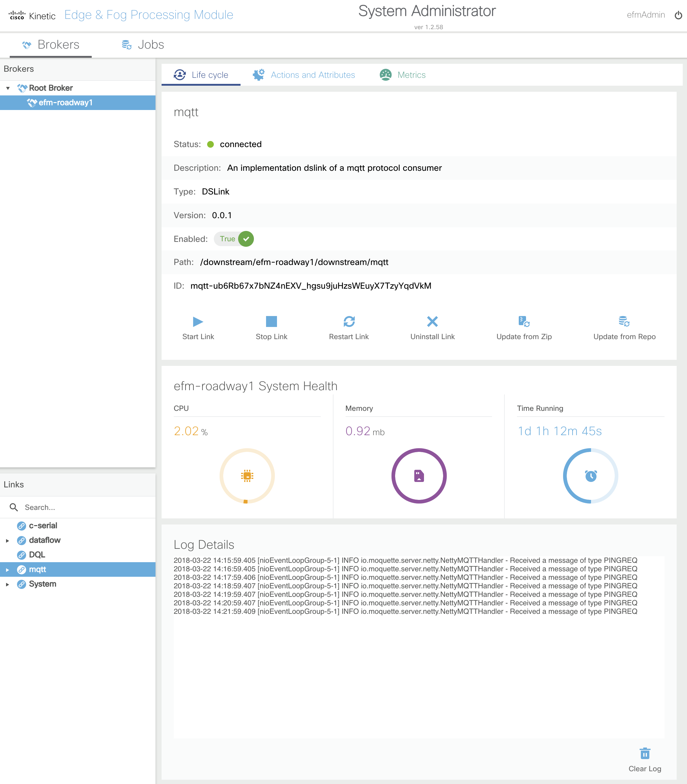Click the c-serial link icon

[x=22, y=526]
